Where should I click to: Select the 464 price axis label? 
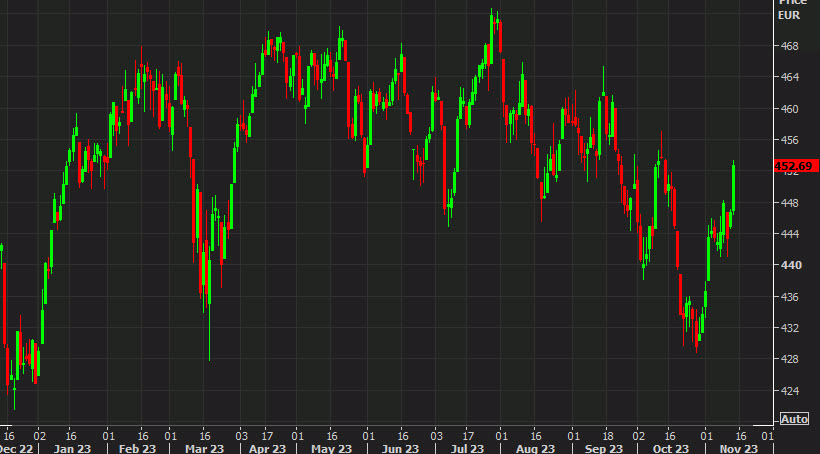coord(788,77)
